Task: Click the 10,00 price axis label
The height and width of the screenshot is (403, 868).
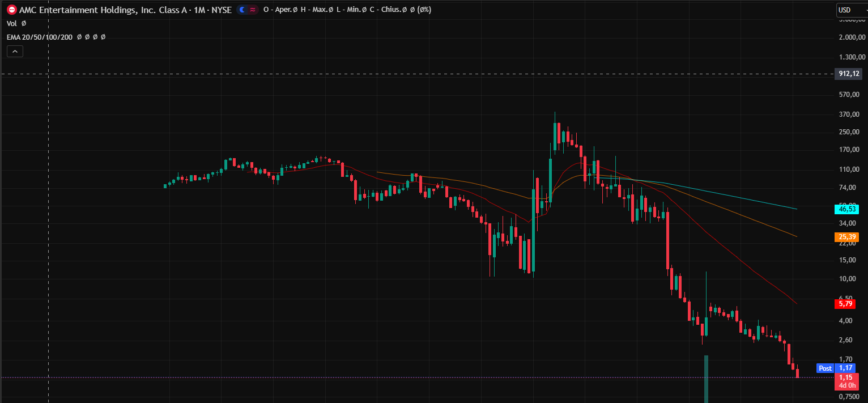Action: pyautogui.click(x=848, y=278)
